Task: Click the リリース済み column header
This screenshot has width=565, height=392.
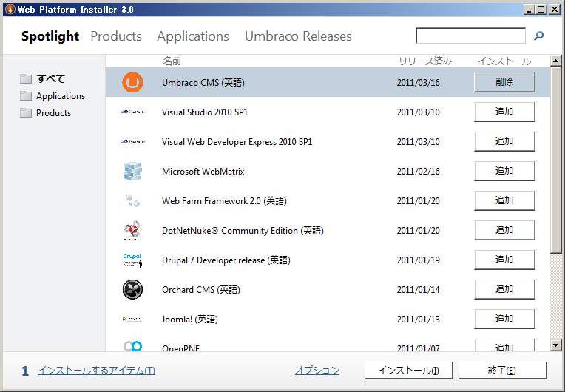Action: tap(425, 61)
